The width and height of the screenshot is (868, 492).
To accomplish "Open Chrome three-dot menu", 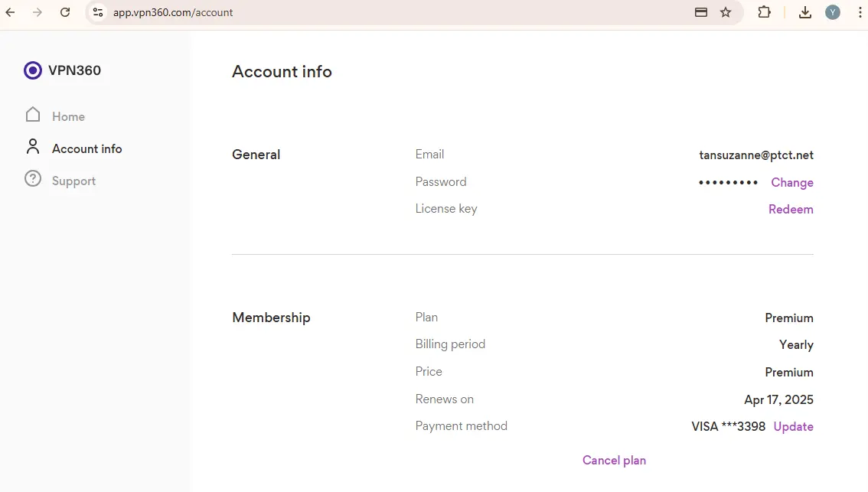I will point(860,12).
